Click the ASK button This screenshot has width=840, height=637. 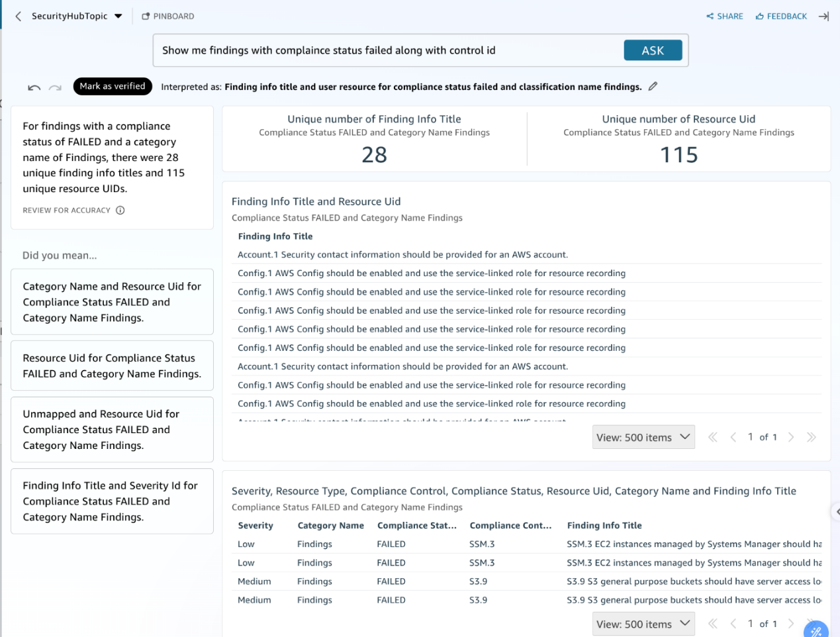coord(652,50)
